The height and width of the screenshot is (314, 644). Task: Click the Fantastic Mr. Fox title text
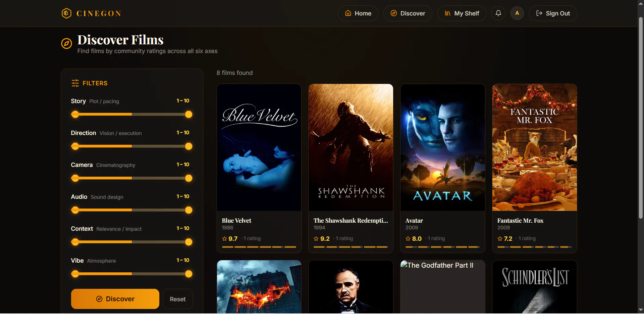520,221
